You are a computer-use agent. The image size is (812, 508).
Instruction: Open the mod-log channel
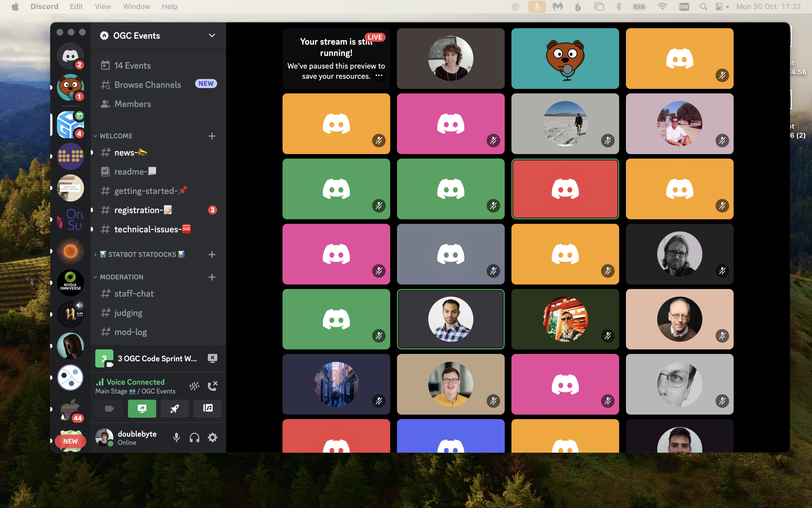[158, 332]
